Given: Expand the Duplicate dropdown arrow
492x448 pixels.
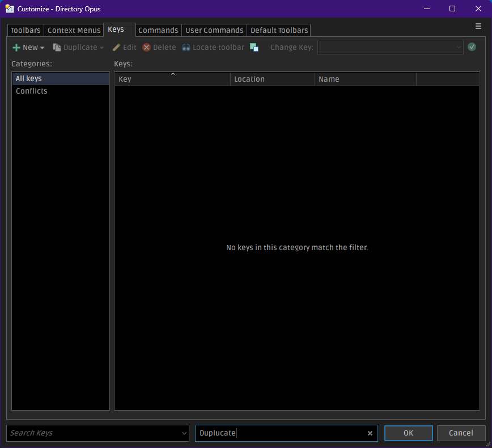Looking at the screenshot, I should pos(101,48).
